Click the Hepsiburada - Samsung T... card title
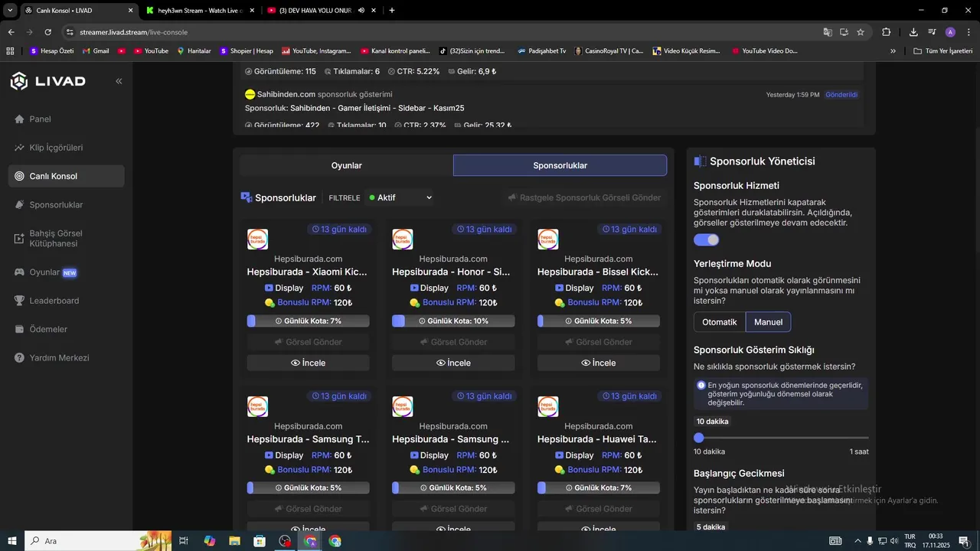The height and width of the screenshot is (551, 980). coord(308,439)
